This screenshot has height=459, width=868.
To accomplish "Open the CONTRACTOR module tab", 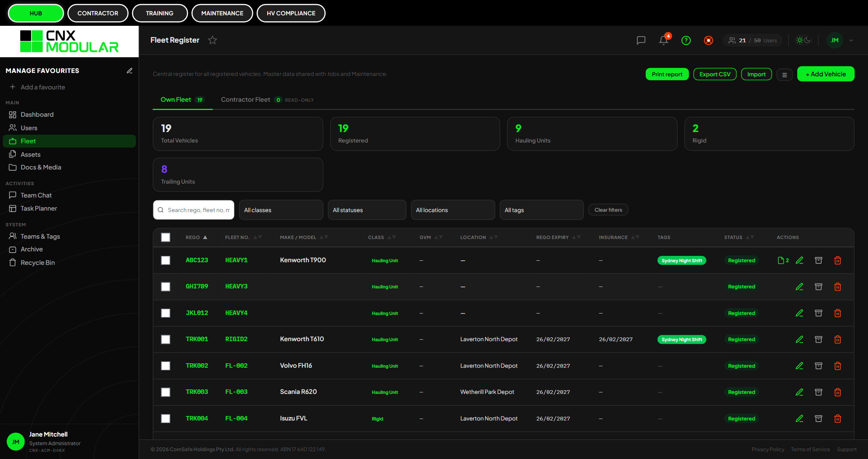I will click(98, 13).
